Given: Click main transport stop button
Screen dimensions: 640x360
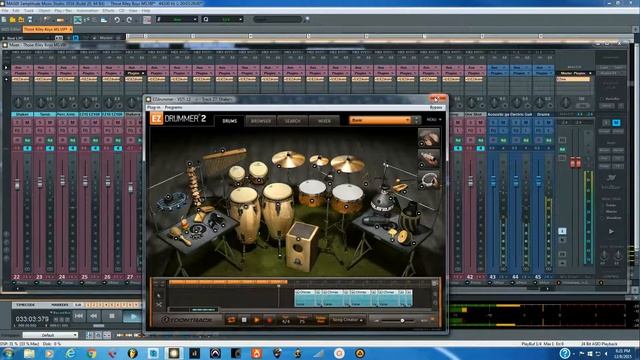Looking at the screenshot, I should [112, 316].
